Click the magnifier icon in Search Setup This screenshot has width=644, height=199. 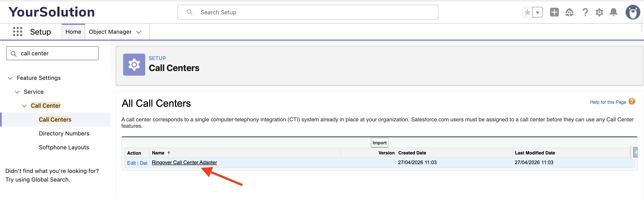(190, 12)
